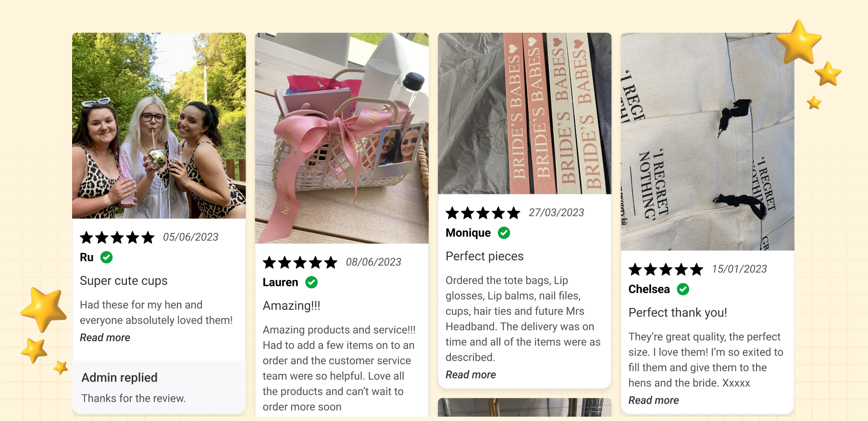Click the verified badge next to Ru

106,257
